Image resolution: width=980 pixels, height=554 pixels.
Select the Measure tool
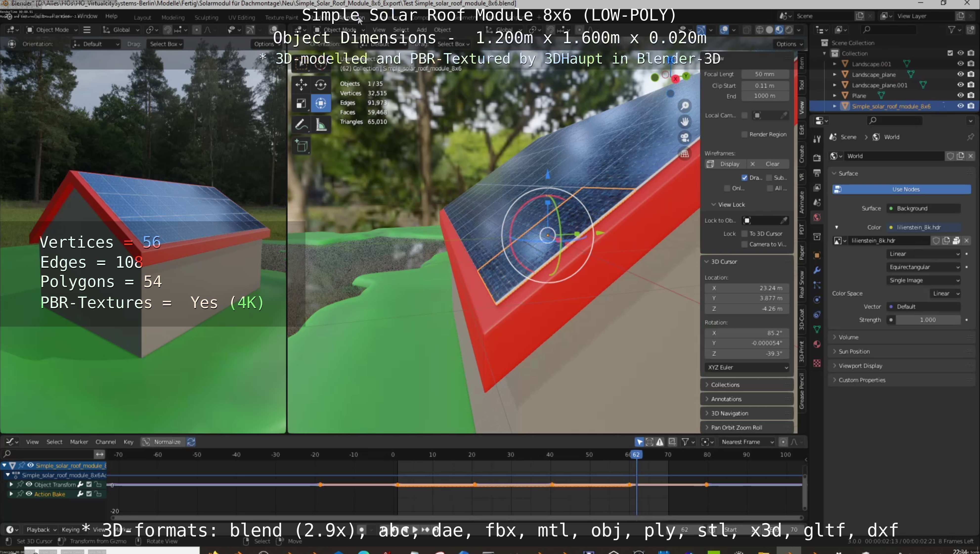pyautogui.click(x=321, y=124)
